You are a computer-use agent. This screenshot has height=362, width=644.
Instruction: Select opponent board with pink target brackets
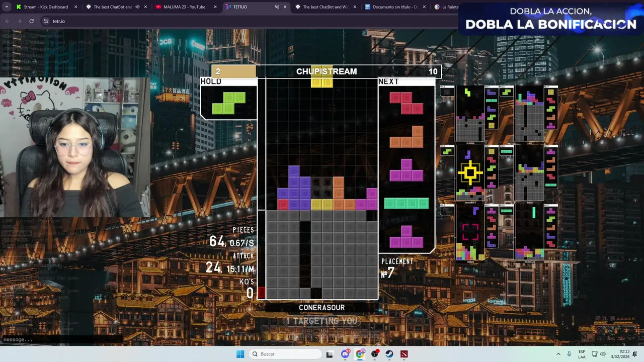(x=470, y=232)
